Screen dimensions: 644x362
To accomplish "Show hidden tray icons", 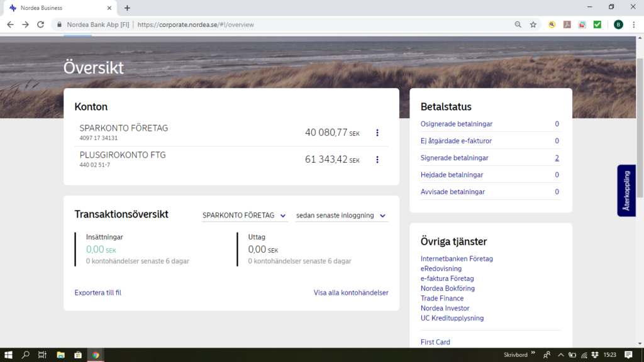I will coord(560,355).
